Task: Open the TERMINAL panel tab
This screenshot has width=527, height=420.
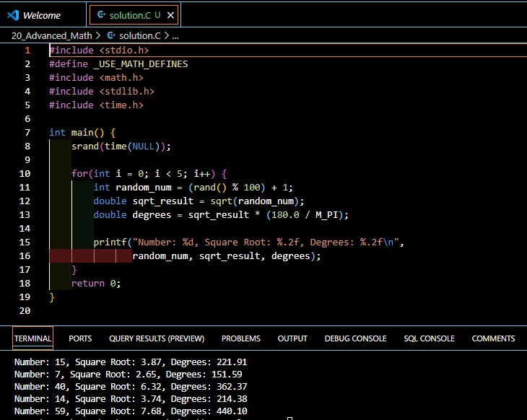Action: click(33, 338)
